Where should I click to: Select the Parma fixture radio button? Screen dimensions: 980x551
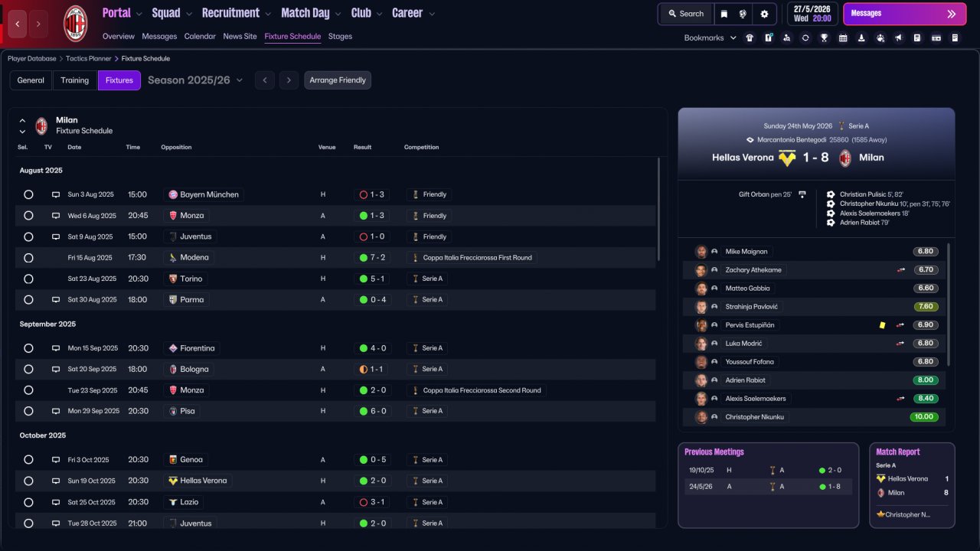pyautogui.click(x=28, y=300)
